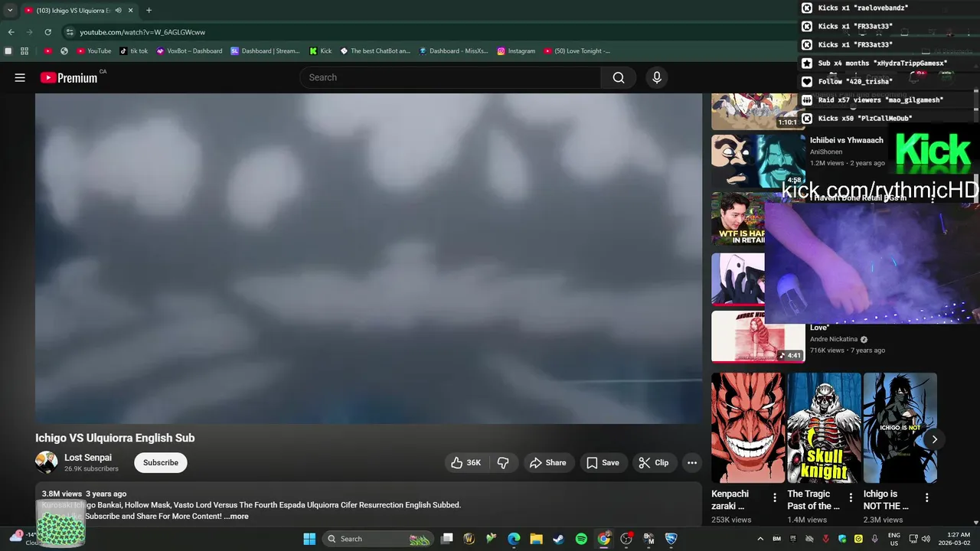Open File Explorer from taskbar
The image size is (980, 551).
pos(536,539)
